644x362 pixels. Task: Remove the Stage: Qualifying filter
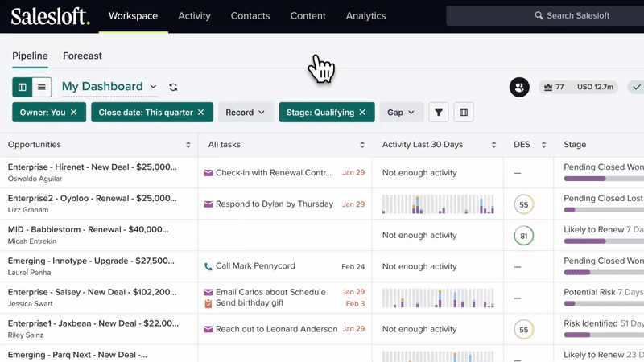coord(362,113)
